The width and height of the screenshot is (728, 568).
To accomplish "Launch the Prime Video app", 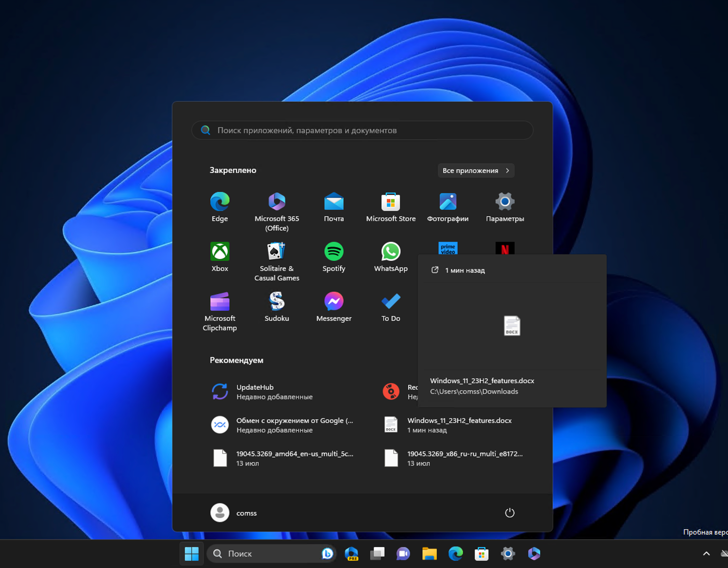I will click(448, 248).
